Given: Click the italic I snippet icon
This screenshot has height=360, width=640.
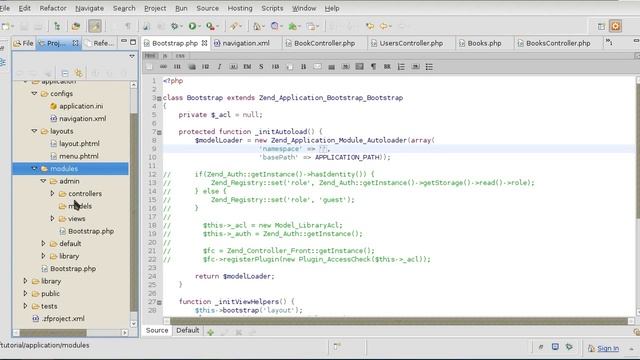Looking at the screenshot, I should click(219, 67).
